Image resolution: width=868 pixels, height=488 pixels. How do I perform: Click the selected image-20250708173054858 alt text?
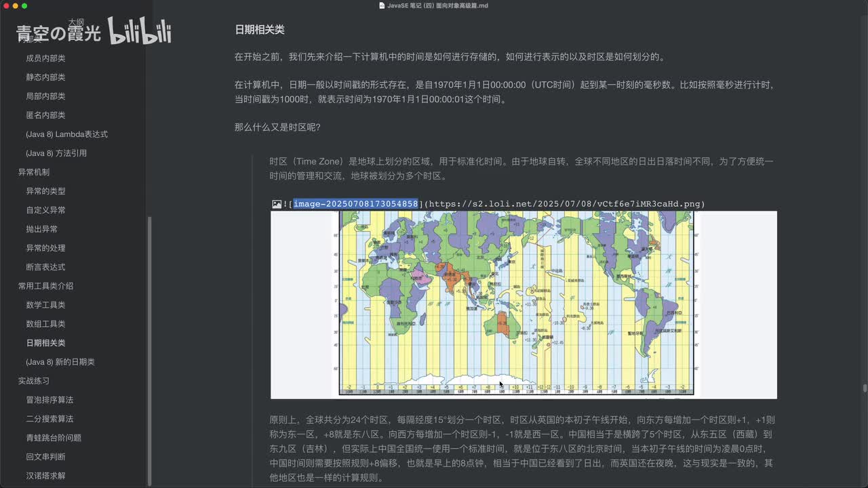tap(356, 204)
